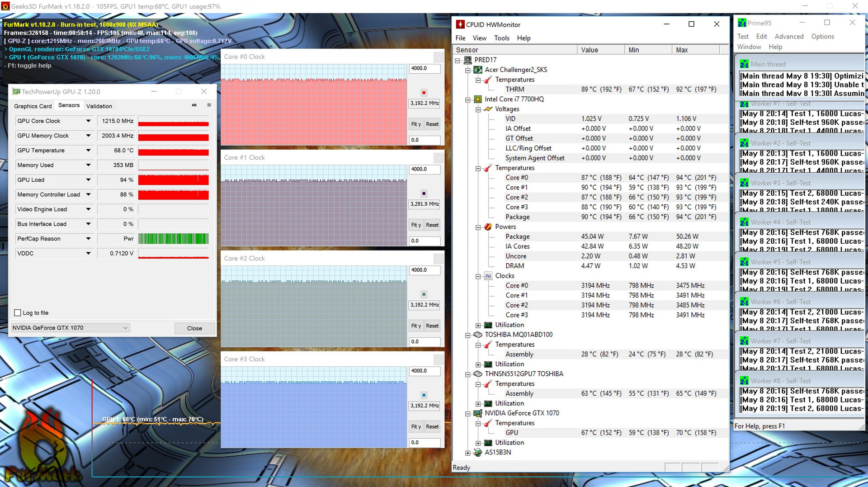Click the TOSHIBA MQ01ABD100 drive icon
Screen dimensions: 868x487
click(x=478, y=335)
